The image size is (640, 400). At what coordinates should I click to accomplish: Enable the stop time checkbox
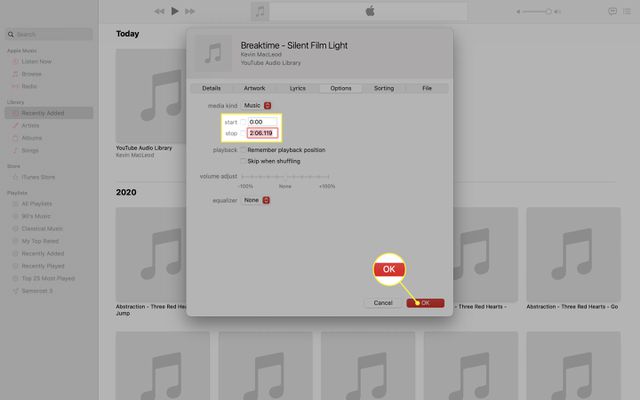(243, 133)
